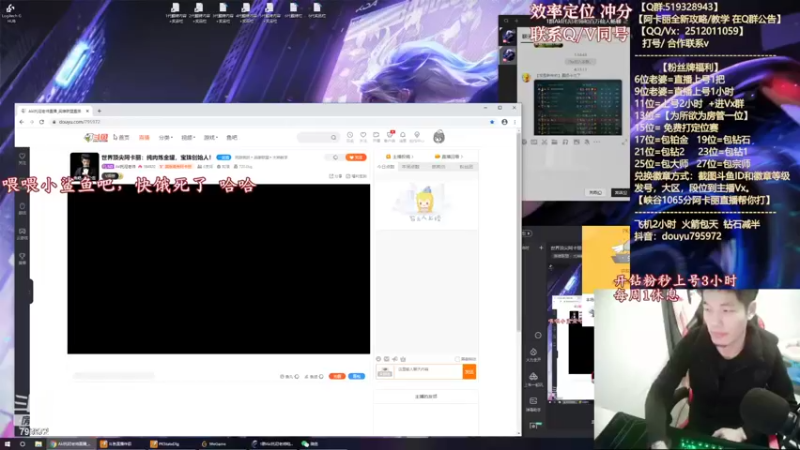Open File Explorer from the taskbar
Screen dimensions: 800x450
(38, 444)
